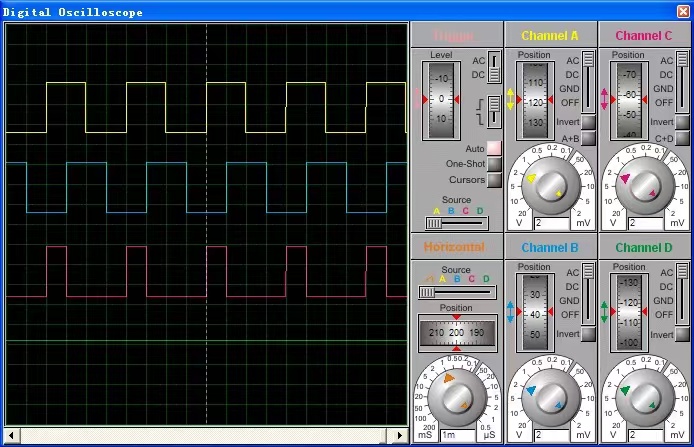Toggle Channel D Invert
This screenshot has width=694, height=447.
(x=682, y=334)
